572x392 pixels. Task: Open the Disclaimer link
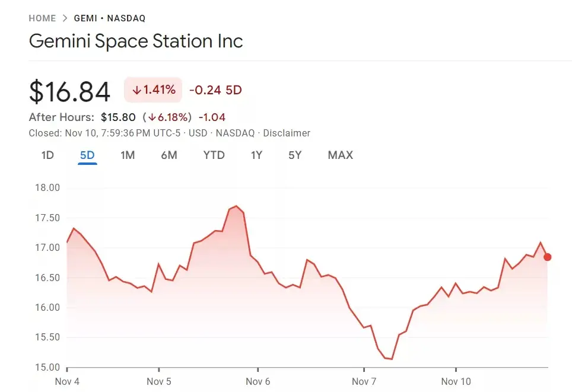tap(287, 133)
